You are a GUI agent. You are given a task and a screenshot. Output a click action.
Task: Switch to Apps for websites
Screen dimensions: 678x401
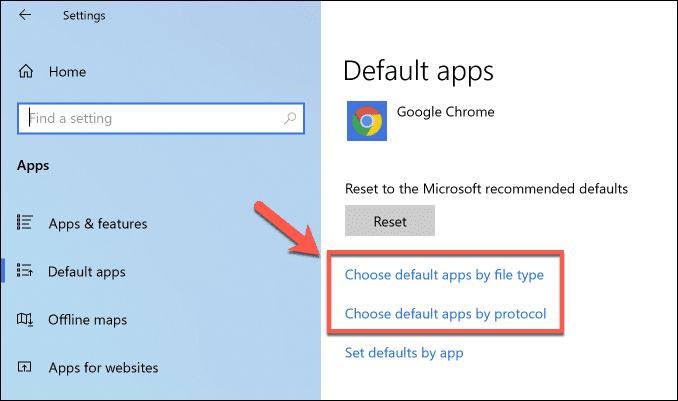tap(103, 367)
